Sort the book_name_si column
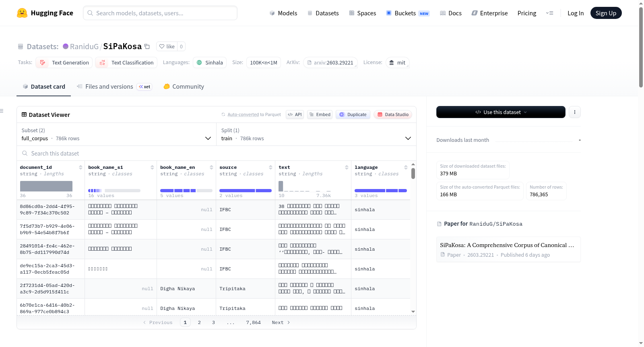 tap(152, 167)
